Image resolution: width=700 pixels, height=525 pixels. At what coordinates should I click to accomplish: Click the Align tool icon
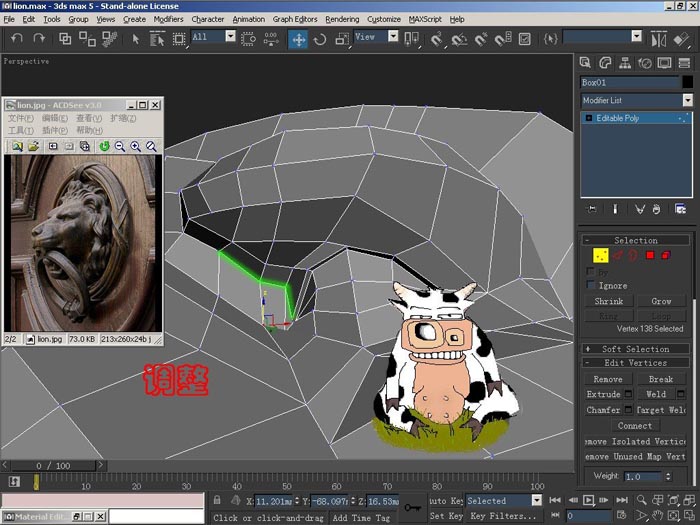click(681, 39)
